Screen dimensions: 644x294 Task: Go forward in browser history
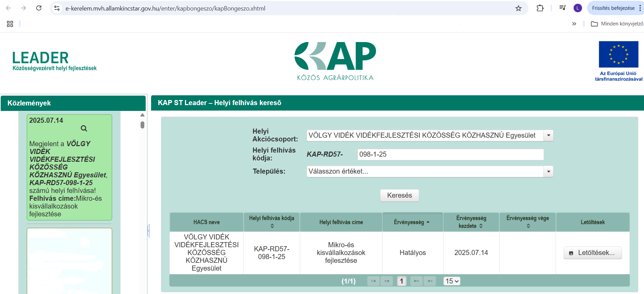23,8
